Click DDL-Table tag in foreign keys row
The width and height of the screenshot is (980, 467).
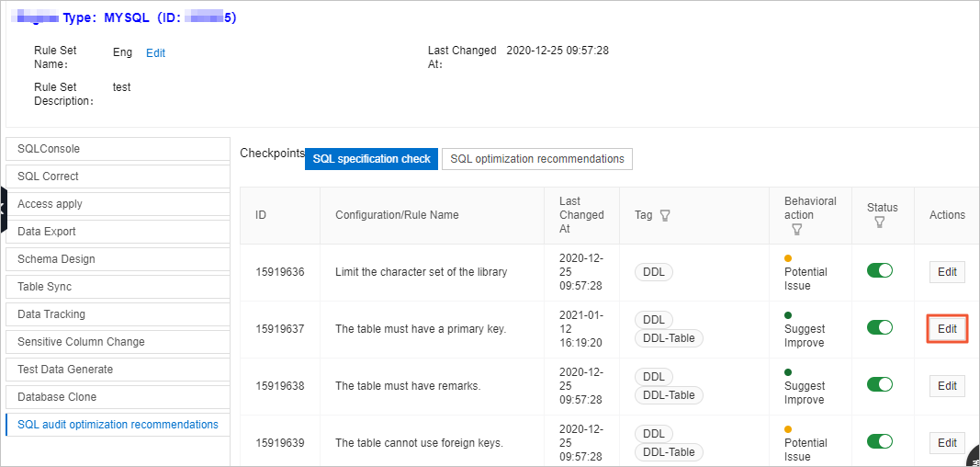[x=669, y=452]
